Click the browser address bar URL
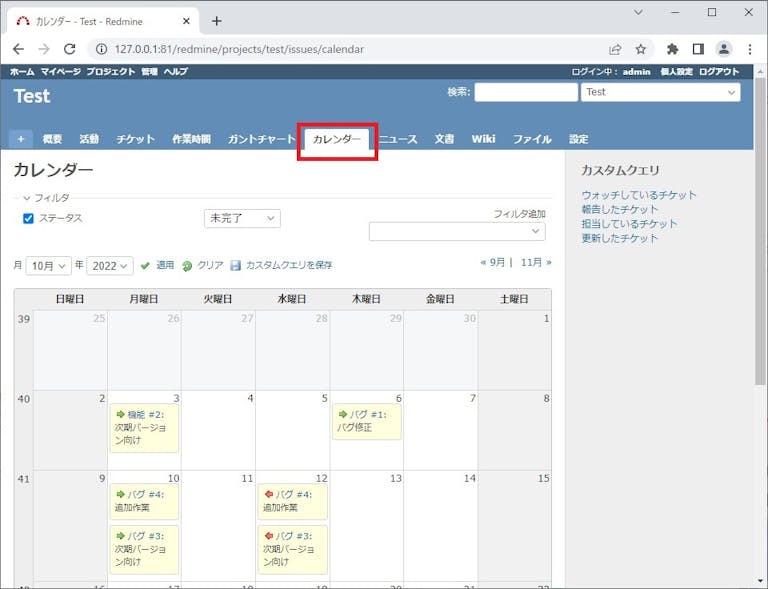Screen dimensions: 768x589 click(240, 49)
